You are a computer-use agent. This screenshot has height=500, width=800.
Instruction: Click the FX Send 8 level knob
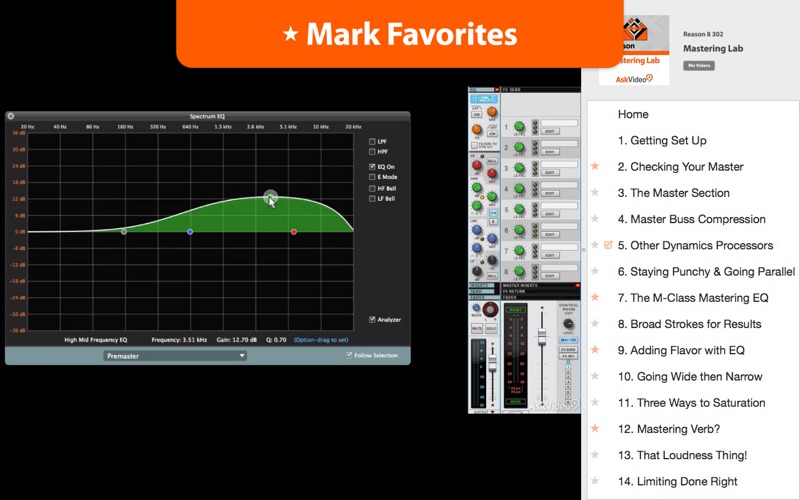(x=519, y=271)
